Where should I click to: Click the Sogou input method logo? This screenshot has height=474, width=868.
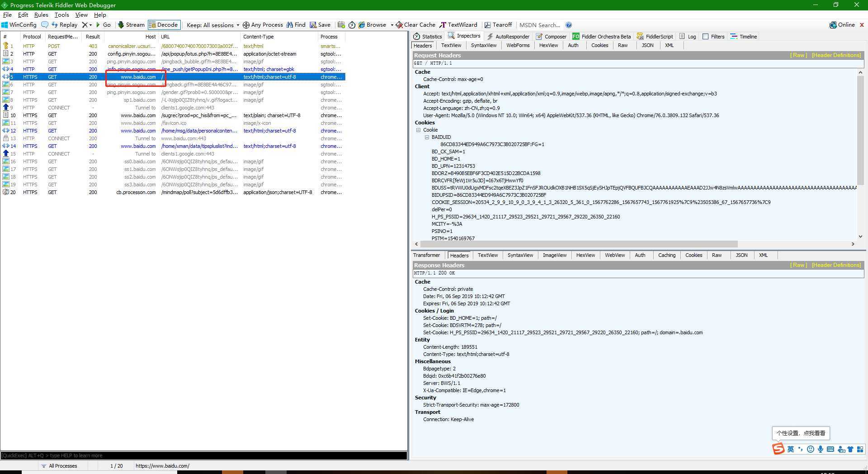[778, 449]
